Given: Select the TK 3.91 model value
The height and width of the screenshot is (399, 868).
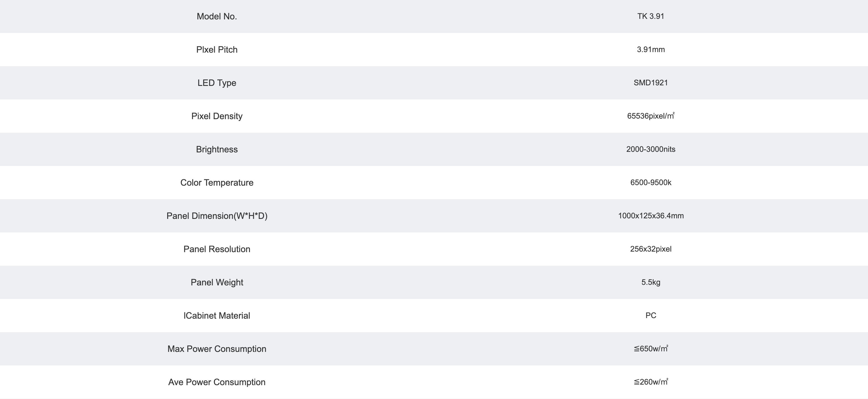Looking at the screenshot, I should [x=651, y=16].
